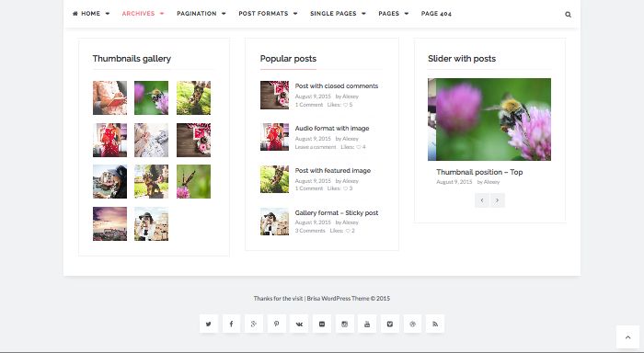Click '1 Comment' under Post with featured image

pos(309,188)
